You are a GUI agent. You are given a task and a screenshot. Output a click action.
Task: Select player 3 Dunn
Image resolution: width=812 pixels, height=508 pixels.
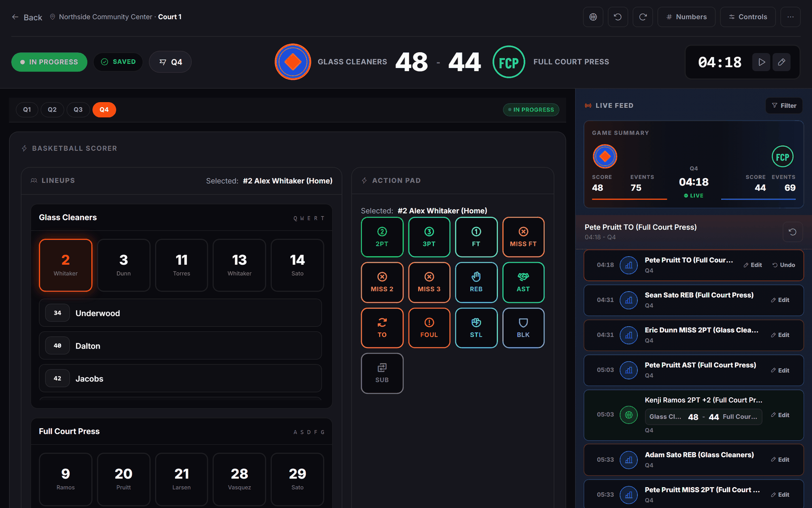[x=123, y=265]
